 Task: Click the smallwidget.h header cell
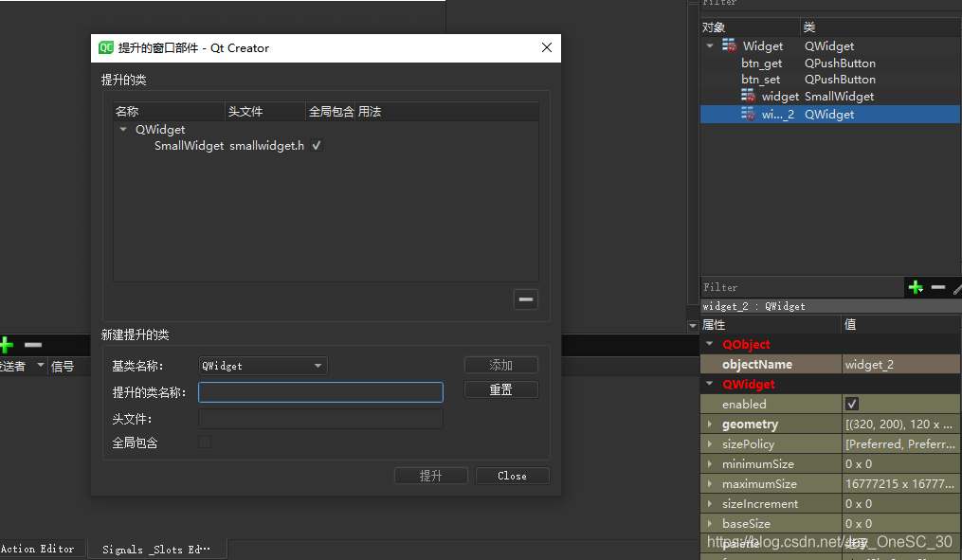coord(267,145)
